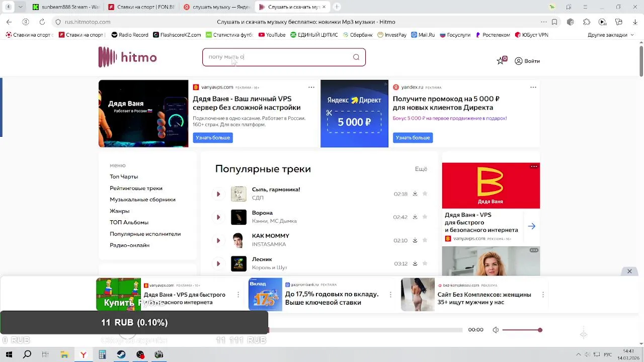644x362 pixels.
Task: Play the track Сыпь, гармоника!
Action: (218, 194)
